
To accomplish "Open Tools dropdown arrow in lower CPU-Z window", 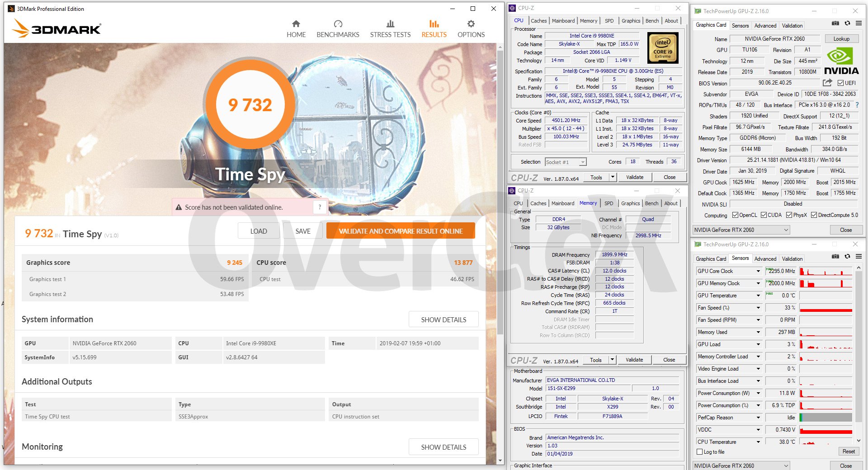I will 612,360.
